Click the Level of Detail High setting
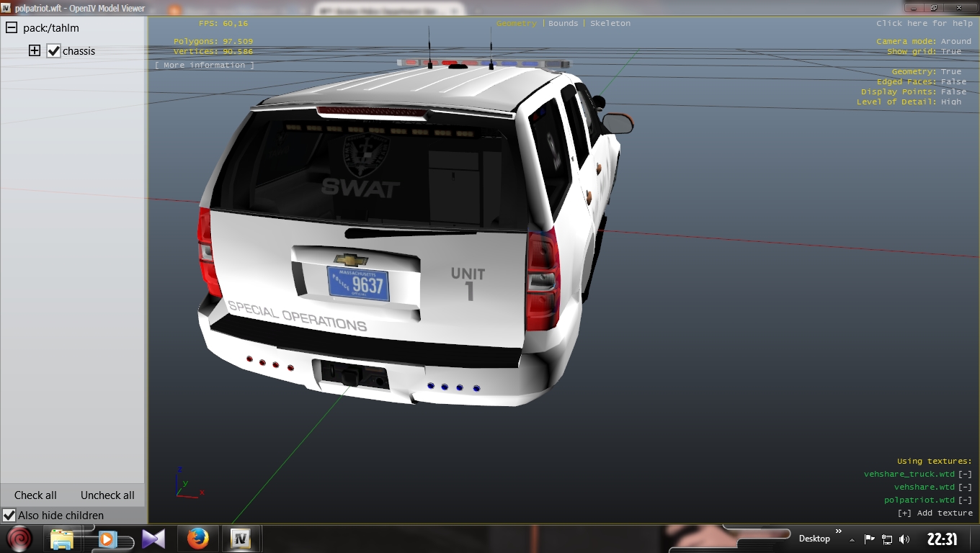 pyautogui.click(x=950, y=102)
